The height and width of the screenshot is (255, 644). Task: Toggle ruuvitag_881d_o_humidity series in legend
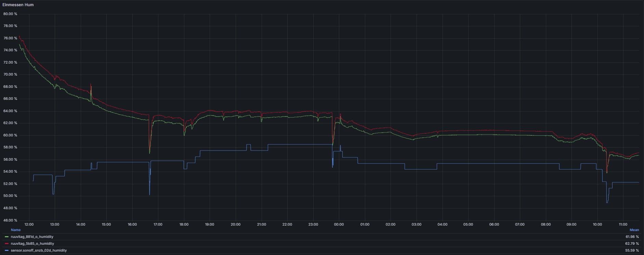(x=32, y=237)
